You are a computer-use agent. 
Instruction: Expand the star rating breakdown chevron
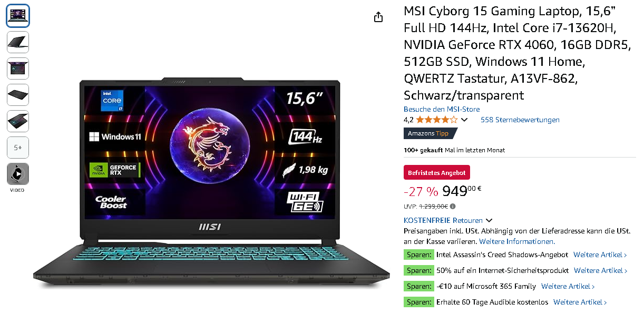coord(464,120)
